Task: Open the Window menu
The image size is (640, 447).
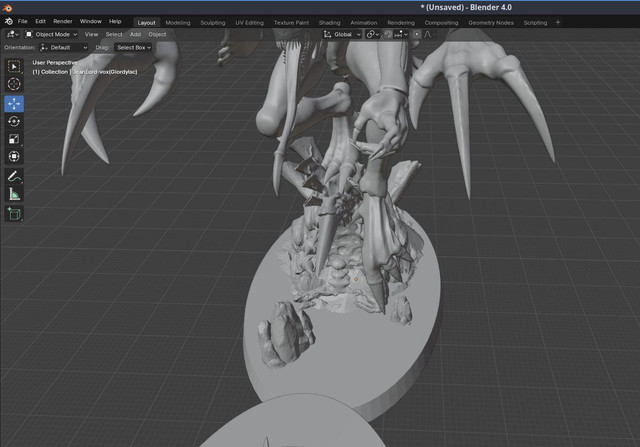Action: (x=90, y=21)
